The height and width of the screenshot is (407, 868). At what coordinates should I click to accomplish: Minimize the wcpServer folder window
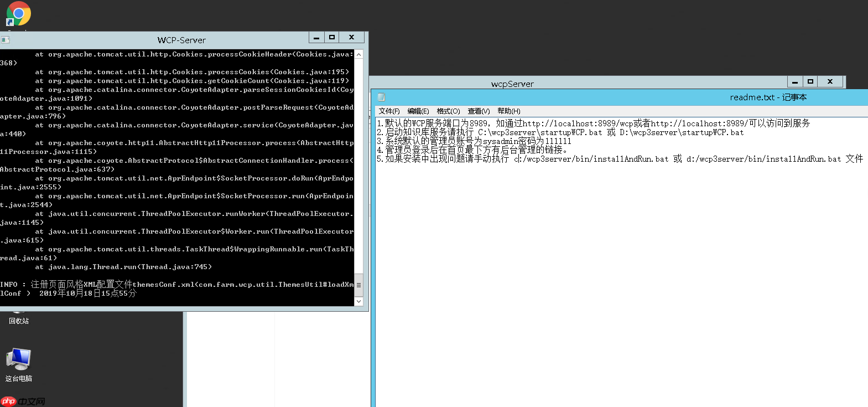(x=795, y=82)
